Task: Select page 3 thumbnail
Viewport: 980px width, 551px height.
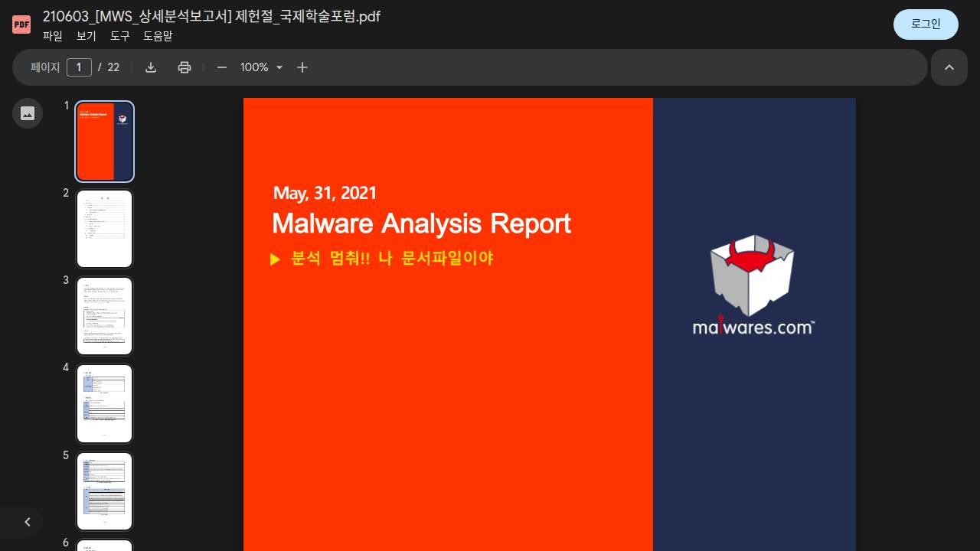Action: click(105, 316)
